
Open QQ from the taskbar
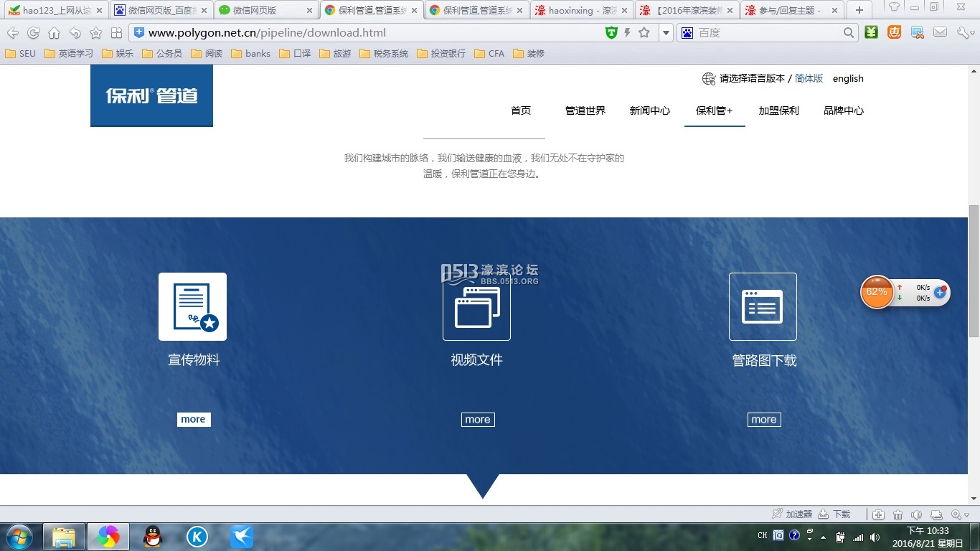153,536
